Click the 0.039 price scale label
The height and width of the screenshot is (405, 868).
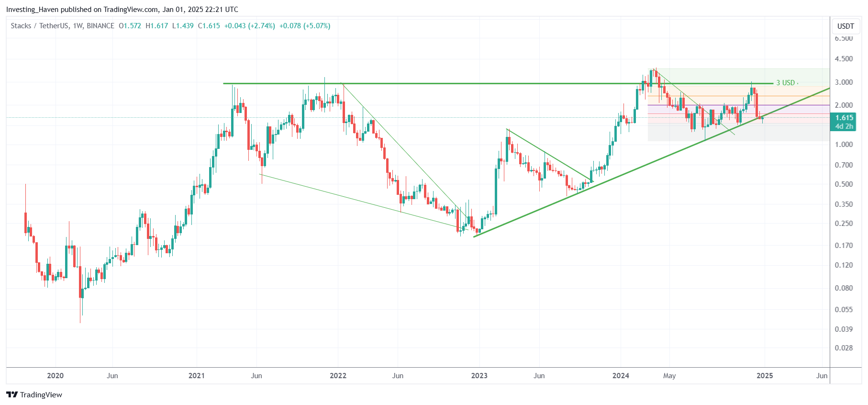point(844,329)
